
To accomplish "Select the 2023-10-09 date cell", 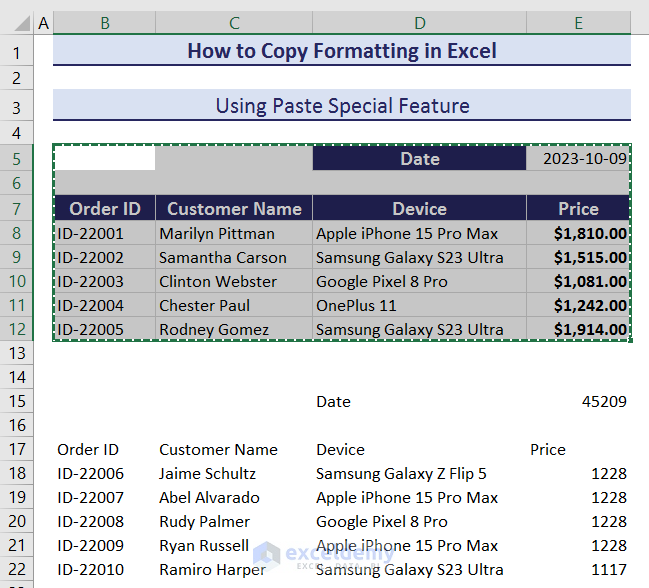I will 578,159.
